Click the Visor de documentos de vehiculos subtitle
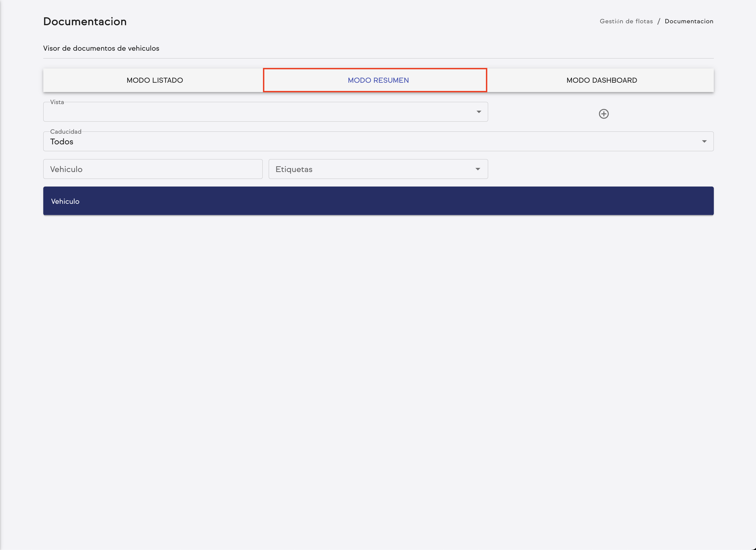The height and width of the screenshot is (550, 756). pos(101,48)
